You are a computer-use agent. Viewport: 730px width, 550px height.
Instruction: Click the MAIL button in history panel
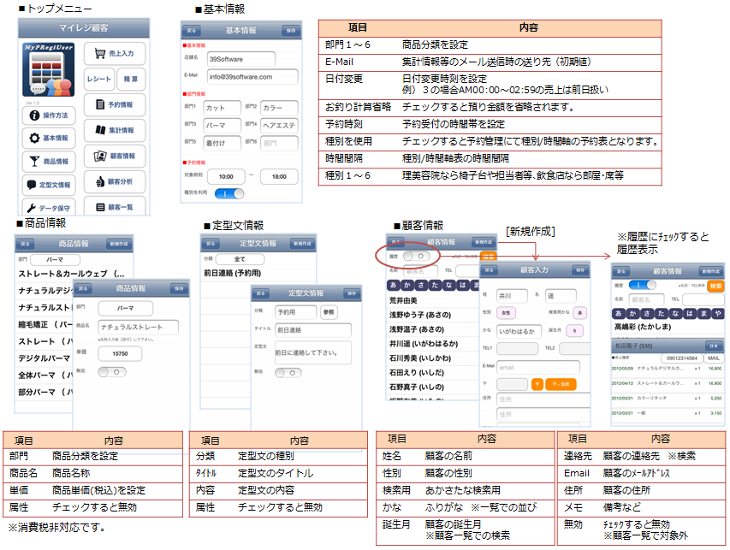pyautogui.click(x=713, y=358)
